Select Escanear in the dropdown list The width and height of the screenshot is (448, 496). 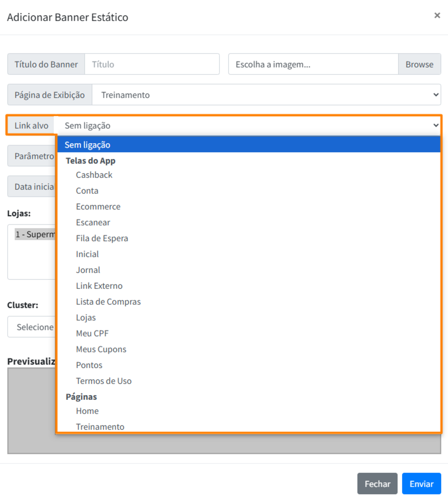(x=93, y=222)
